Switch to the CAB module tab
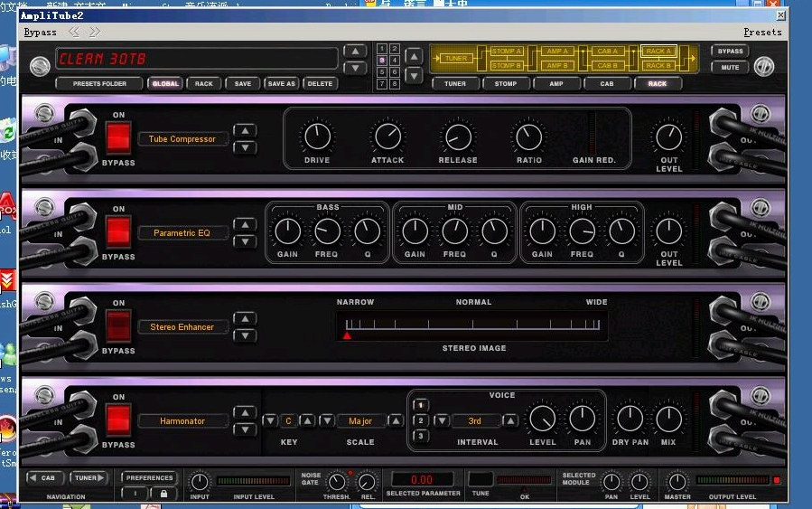Image resolution: width=812 pixels, height=509 pixels. click(607, 83)
